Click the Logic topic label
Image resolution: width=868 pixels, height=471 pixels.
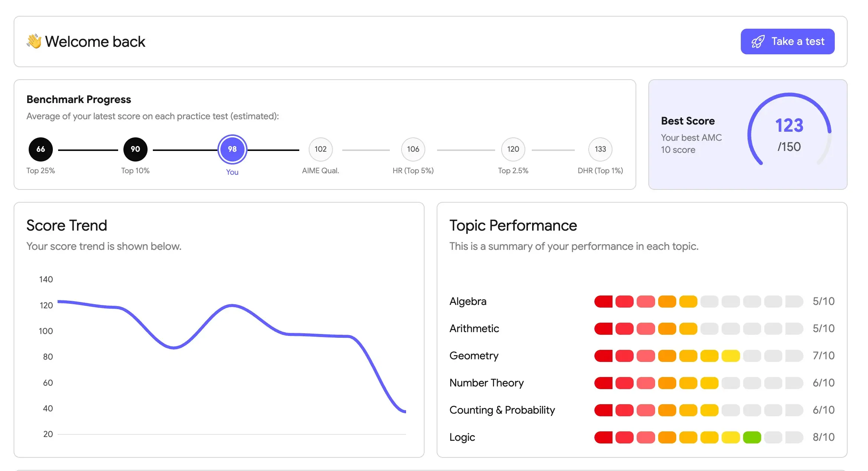tap(462, 437)
